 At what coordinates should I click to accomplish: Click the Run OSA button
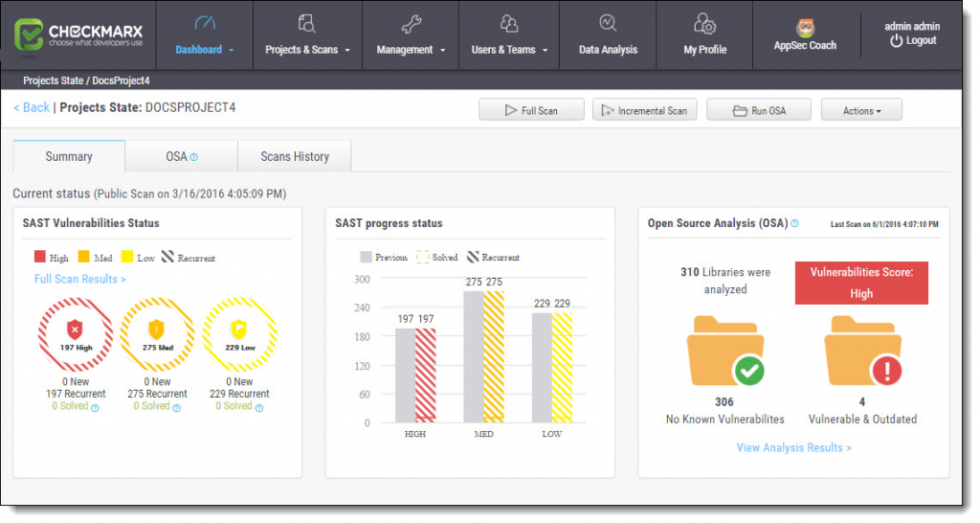click(x=759, y=111)
